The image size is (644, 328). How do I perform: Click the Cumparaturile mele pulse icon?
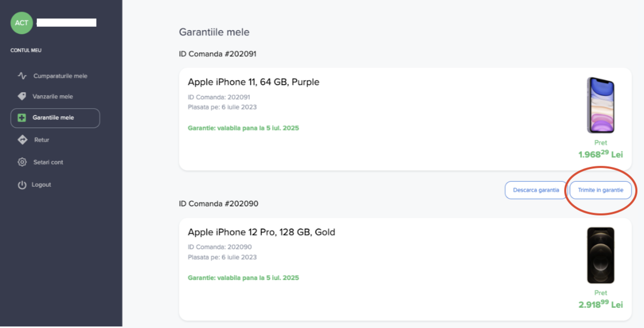(22, 76)
